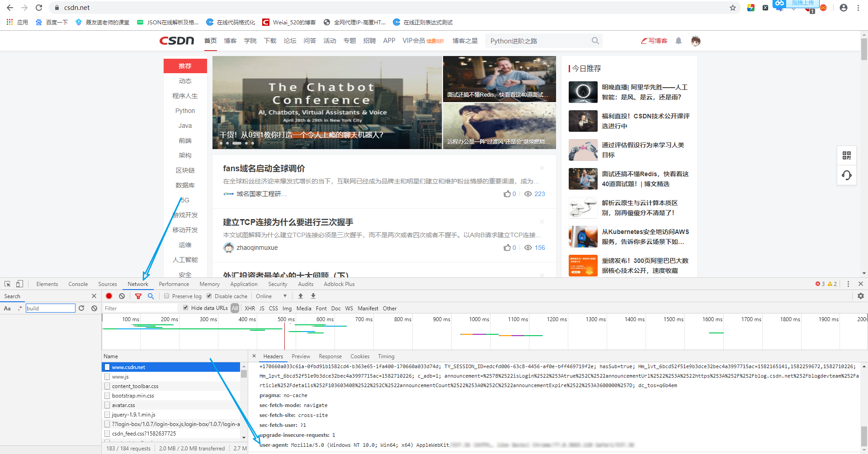
Task: Open the Cookies tab of request
Action: pyautogui.click(x=360, y=356)
